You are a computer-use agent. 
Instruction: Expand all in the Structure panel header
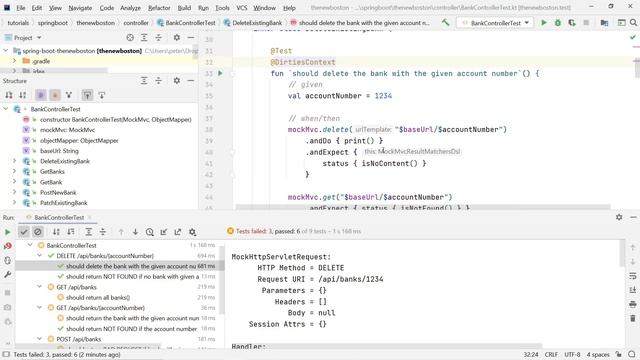tap(144, 81)
